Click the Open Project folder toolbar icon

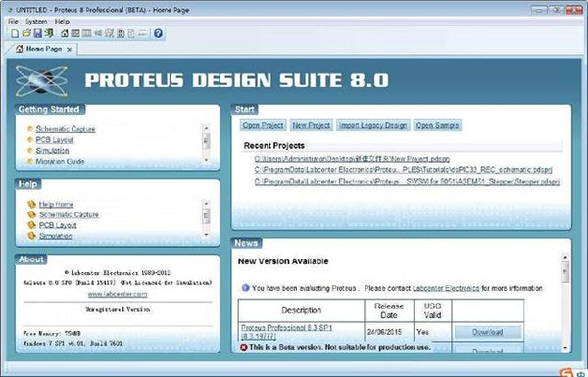pos(25,33)
